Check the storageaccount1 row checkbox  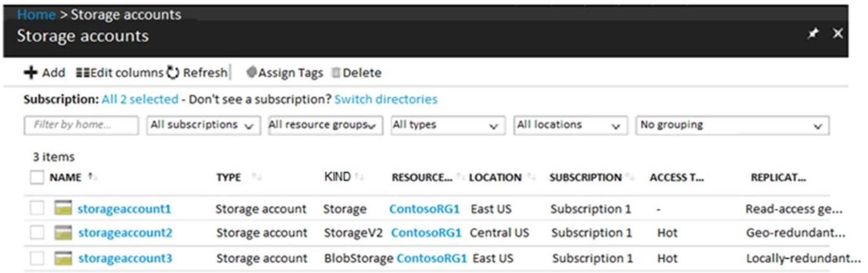click(x=37, y=209)
